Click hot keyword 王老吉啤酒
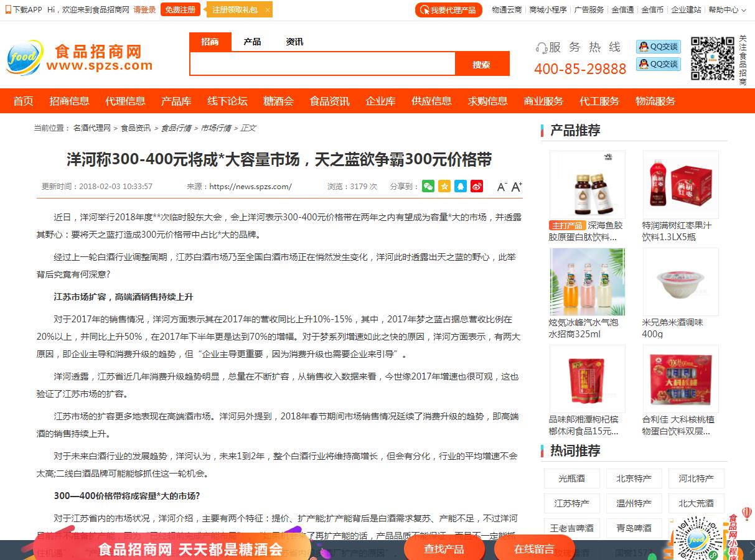The height and width of the screenshot is (560, 755). (x=571, y=528)
